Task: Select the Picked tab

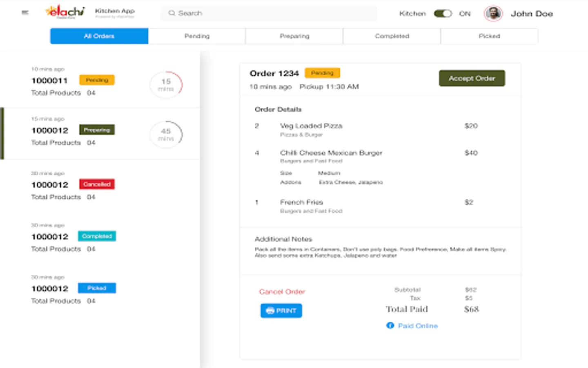Action: click(x=489, y=36)
